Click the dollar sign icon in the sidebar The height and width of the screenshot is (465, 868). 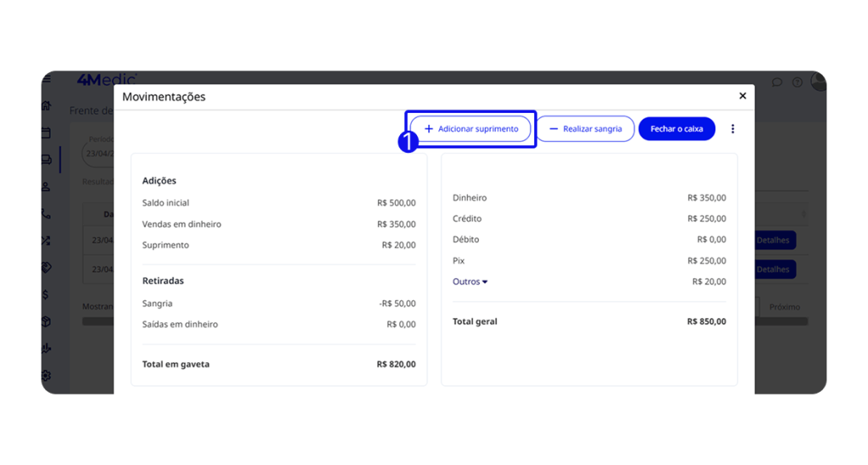[x=46, y=294]
